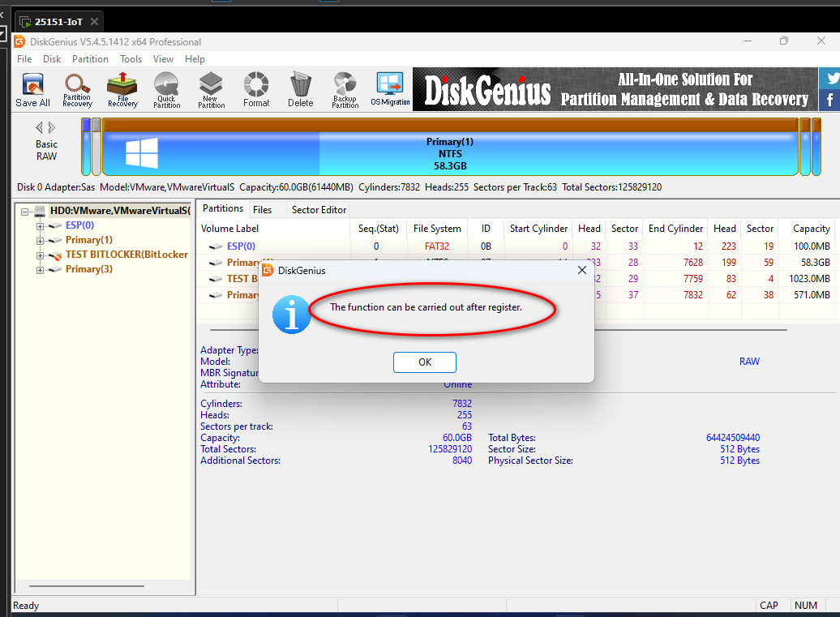Switch to the Files tab
840x617 pixels.
(262, 210)
